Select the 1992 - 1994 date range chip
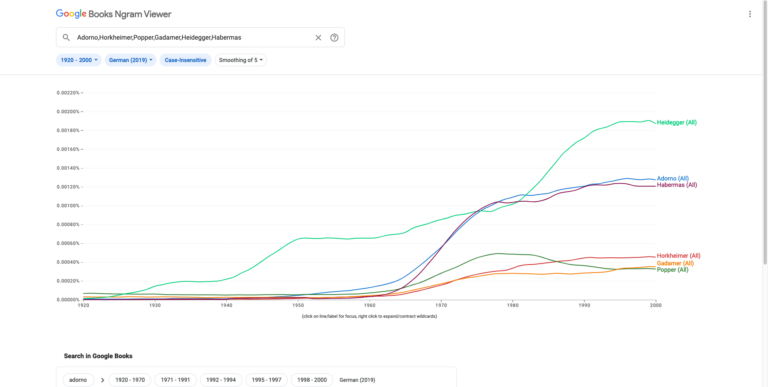This screenshot has width=768, height=387. [x=221, y=380]
